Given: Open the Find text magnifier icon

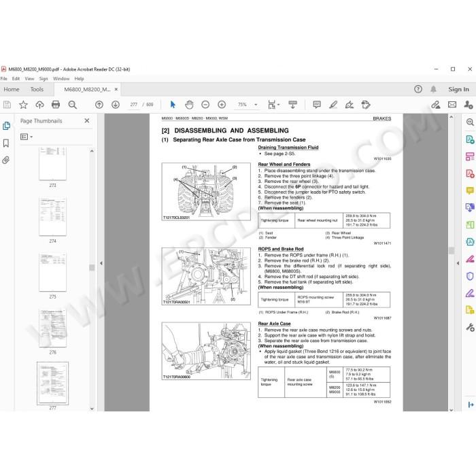Looking at the screenshot, I should 72,105.
